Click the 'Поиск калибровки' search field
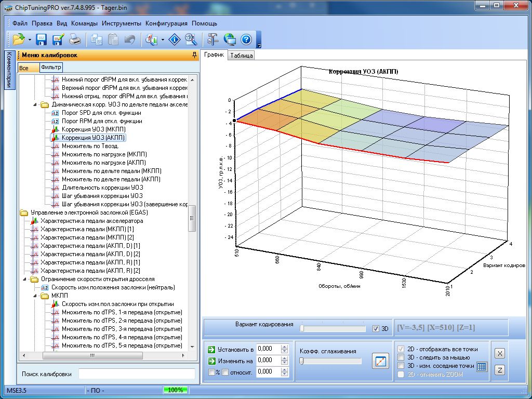The image size is (532, 399). (137, 374)
